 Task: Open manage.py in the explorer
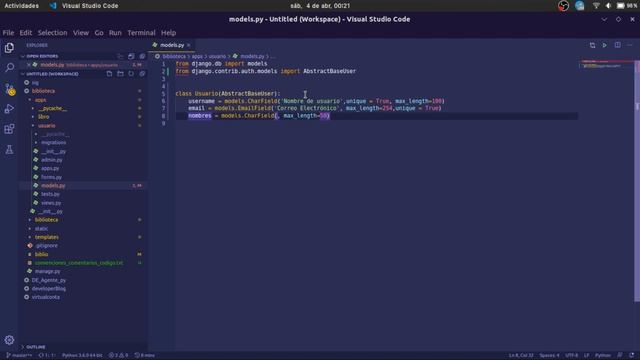pyautogui.click(x=47, y=271)
